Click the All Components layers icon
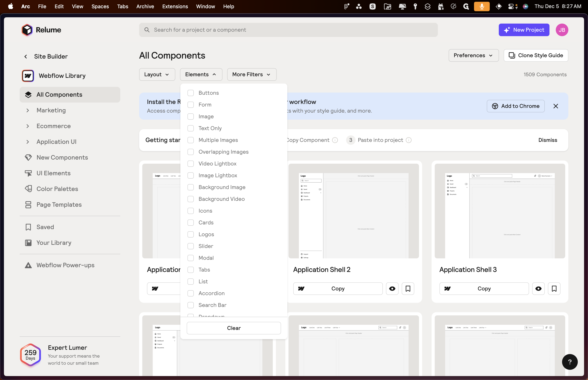 pos(28,95)
